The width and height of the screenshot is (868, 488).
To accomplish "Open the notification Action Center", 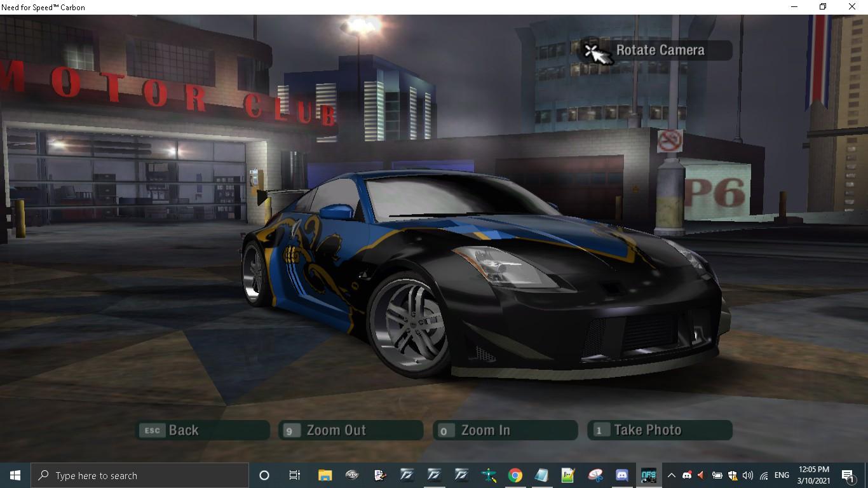I will click(x=848, y=475).
